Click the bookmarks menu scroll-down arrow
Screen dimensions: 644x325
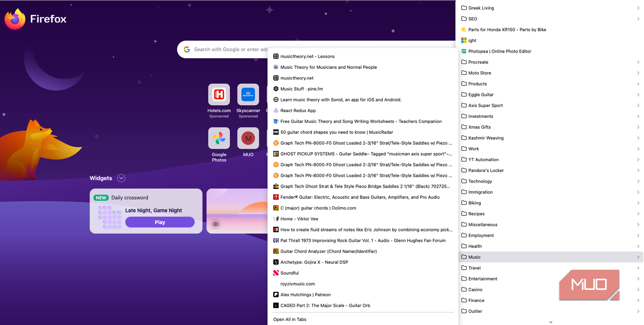[x=551, y=322]
